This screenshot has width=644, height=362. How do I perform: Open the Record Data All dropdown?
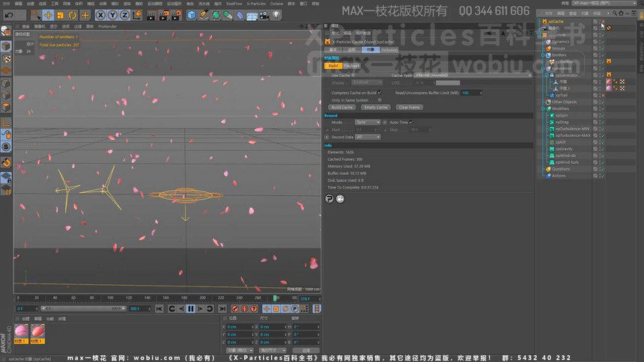368,137
